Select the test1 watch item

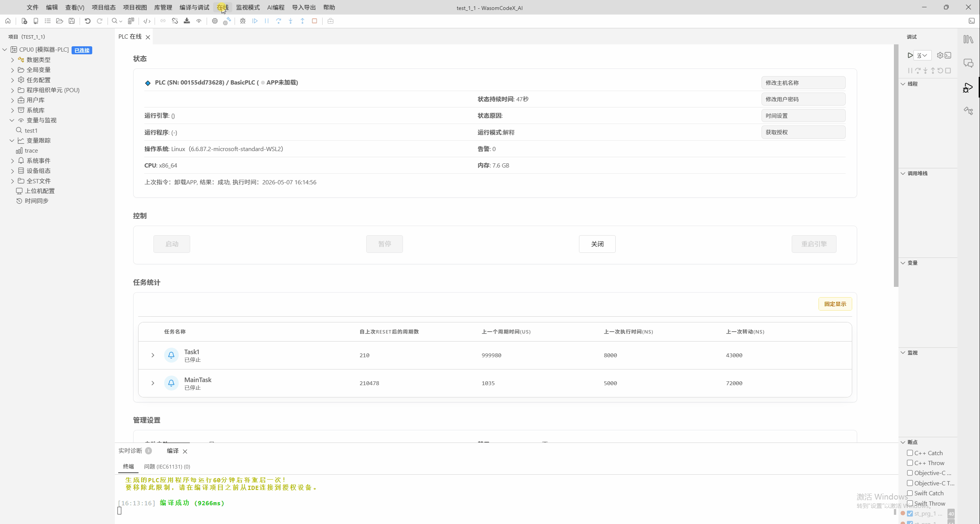click(x=31, y=130)
